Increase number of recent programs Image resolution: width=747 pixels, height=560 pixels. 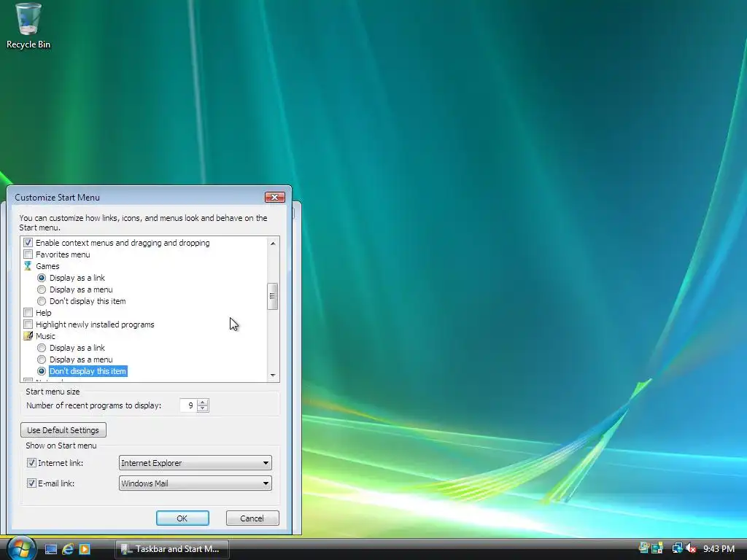pyautogui.click(x=203, y=402)
